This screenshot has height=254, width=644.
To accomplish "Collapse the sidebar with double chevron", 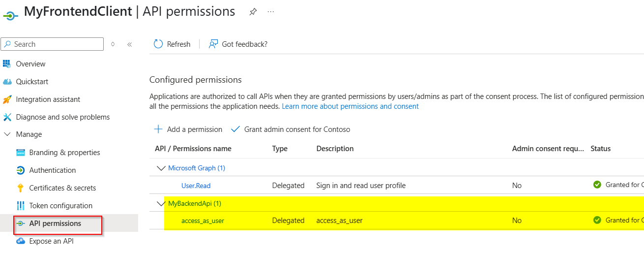I will pyautogui.click(x=130, y=44).
